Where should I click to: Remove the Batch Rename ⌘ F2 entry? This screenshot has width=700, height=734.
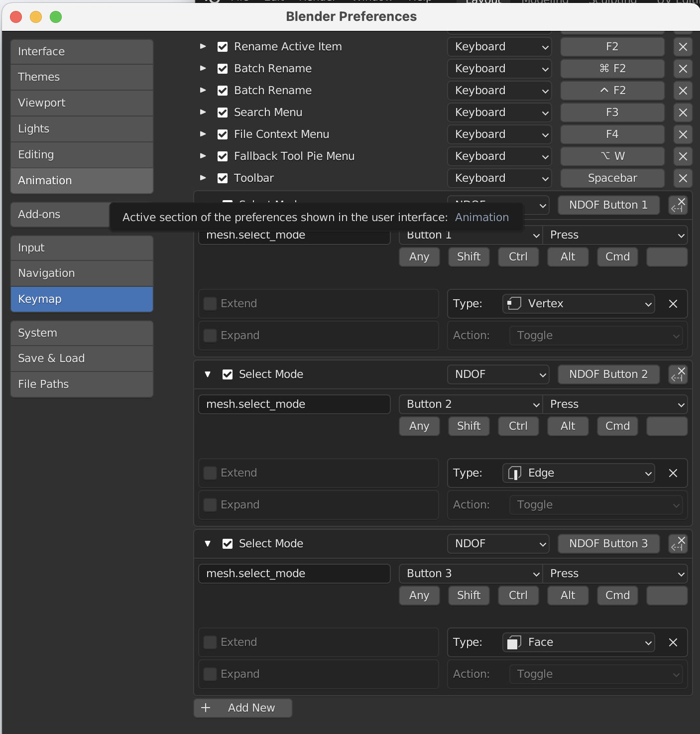click(x=683, y=69)
